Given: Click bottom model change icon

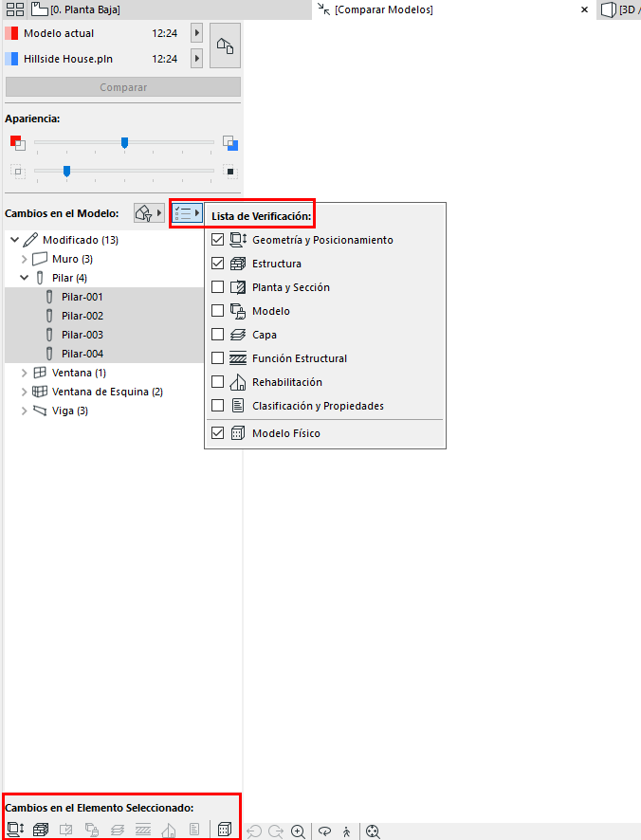Looking at the screenshot, I should 92,830.
